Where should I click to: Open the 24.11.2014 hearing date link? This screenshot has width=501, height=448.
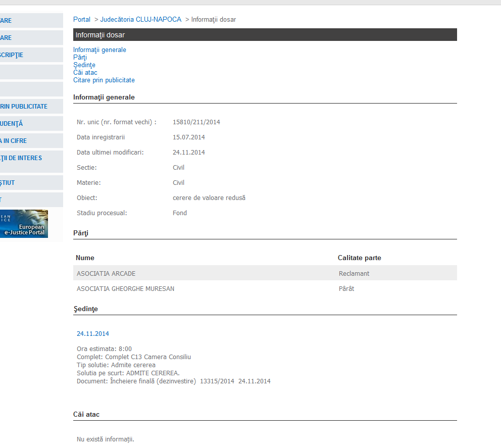[93, 334]
